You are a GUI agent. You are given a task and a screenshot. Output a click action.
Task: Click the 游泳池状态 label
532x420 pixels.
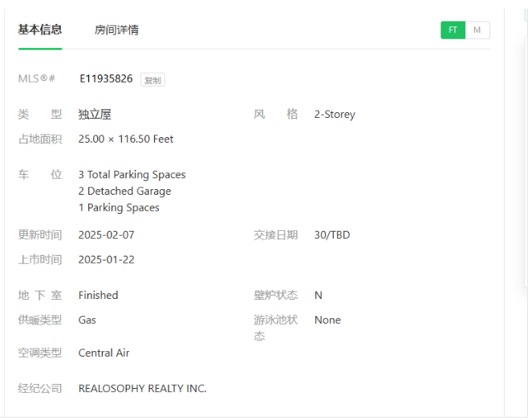[276, 328]
